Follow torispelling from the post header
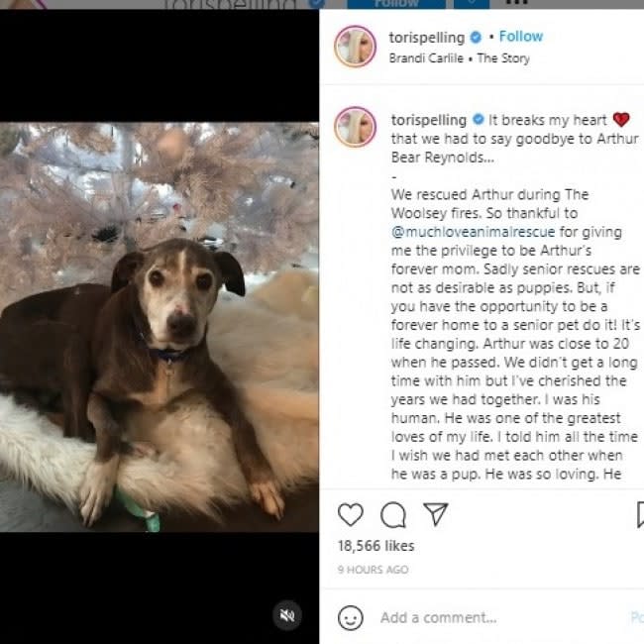644x644 pixels. tap(521, 37)
